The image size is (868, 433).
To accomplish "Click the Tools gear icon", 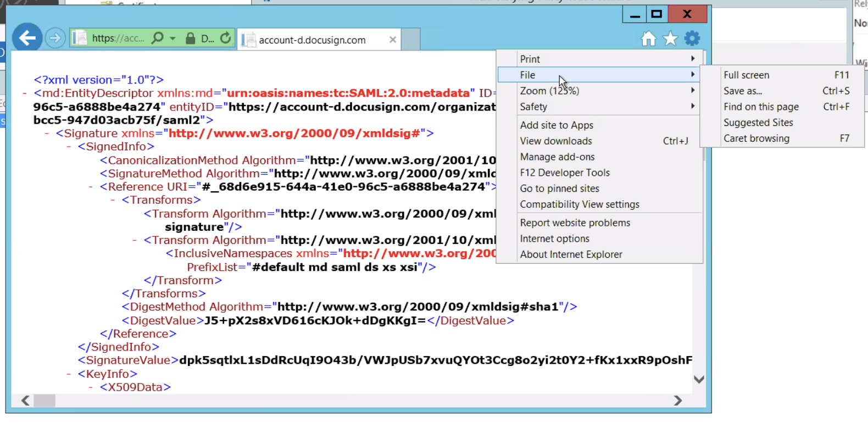I will (x=692, y=38).
